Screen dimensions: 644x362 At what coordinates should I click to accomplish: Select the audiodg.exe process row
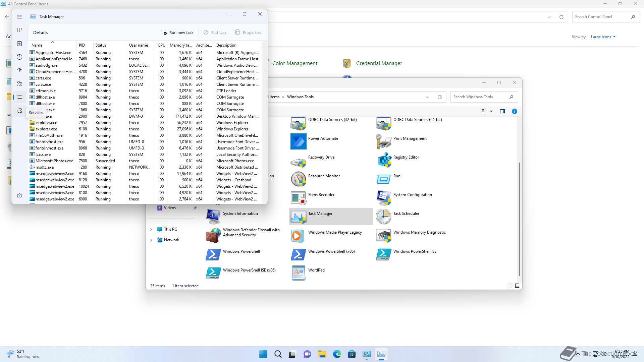[145, 65]
